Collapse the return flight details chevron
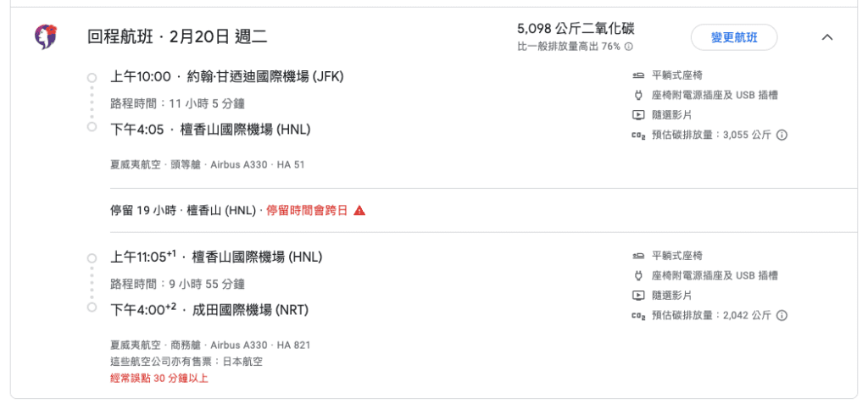868x404 pixels. click(827, 37)
